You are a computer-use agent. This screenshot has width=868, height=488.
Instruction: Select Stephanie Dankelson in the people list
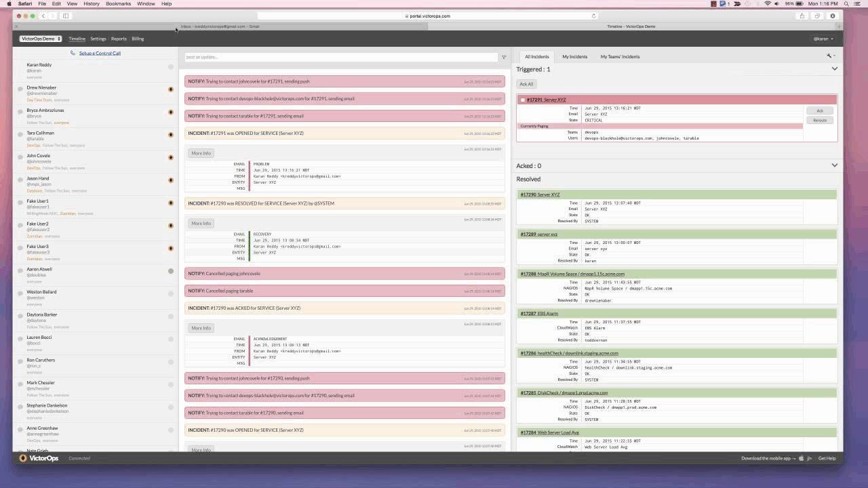coord(95,410)
